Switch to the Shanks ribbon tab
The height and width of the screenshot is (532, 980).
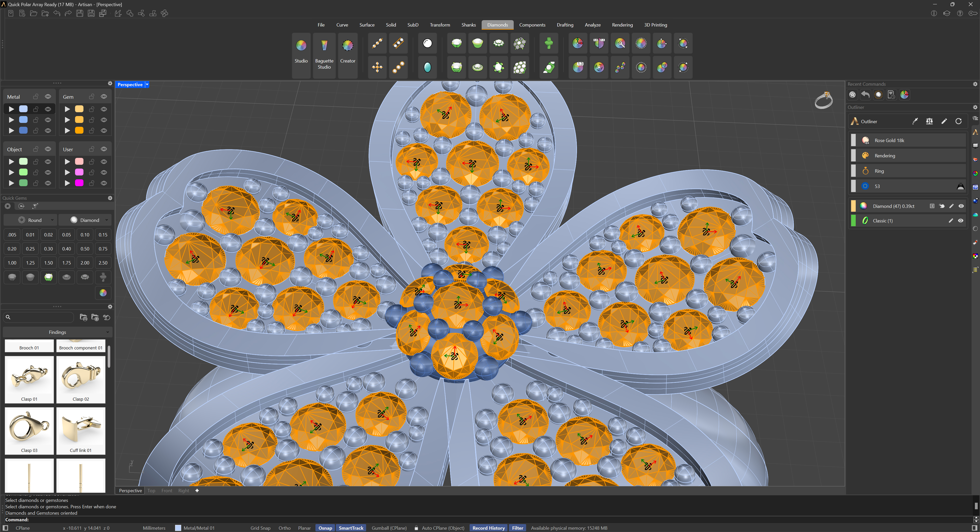click(x=468, y=25)
